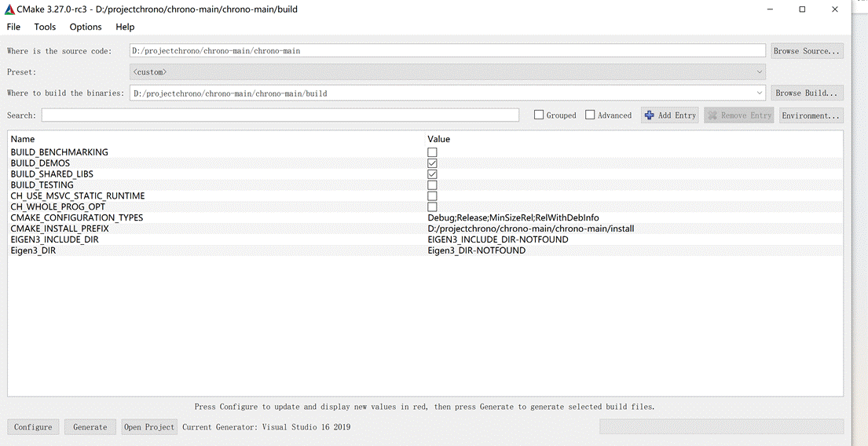The width and height of the screenshot is (868, 446).
Task: Open the Help menu
Action: (125, 27)
